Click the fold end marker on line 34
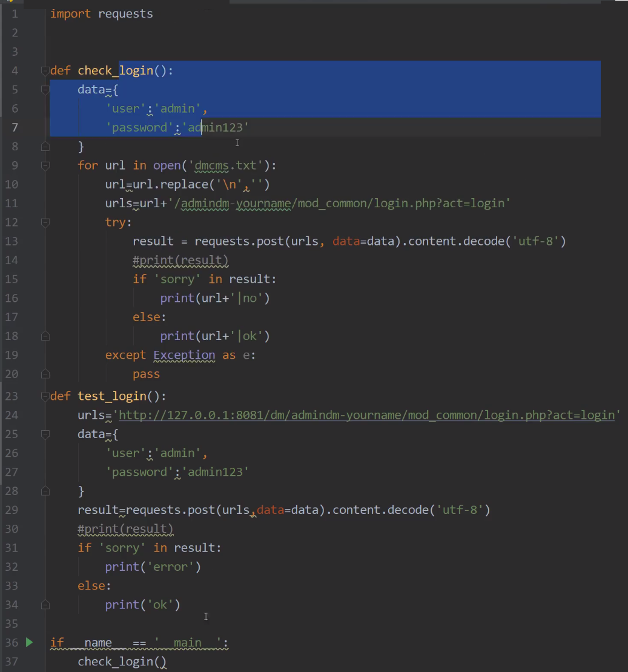The width and height of the screenshot is (628, 672). click(44, 605)
